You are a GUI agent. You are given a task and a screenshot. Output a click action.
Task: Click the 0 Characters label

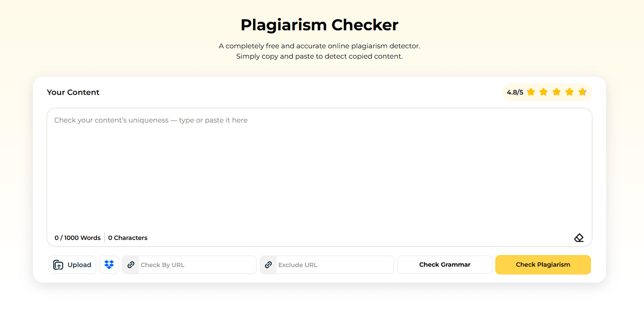point(128,238)
